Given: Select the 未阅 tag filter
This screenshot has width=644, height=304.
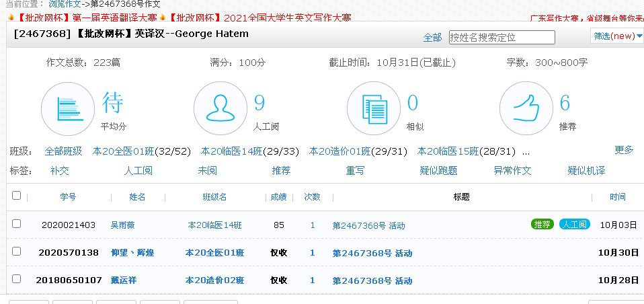Looking at the screenshot, I should (x=207, y=171).
